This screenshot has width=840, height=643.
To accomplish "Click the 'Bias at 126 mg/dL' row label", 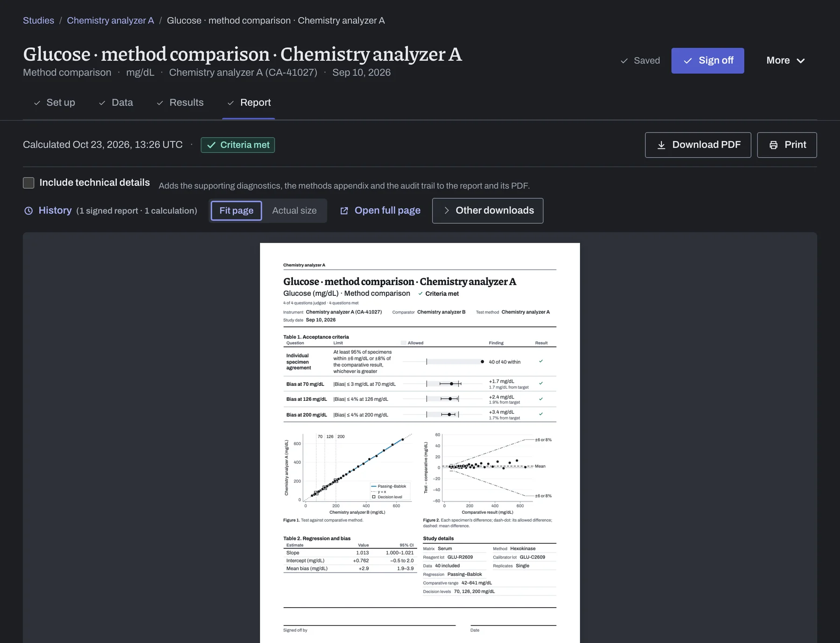I will tap(307, 399).
